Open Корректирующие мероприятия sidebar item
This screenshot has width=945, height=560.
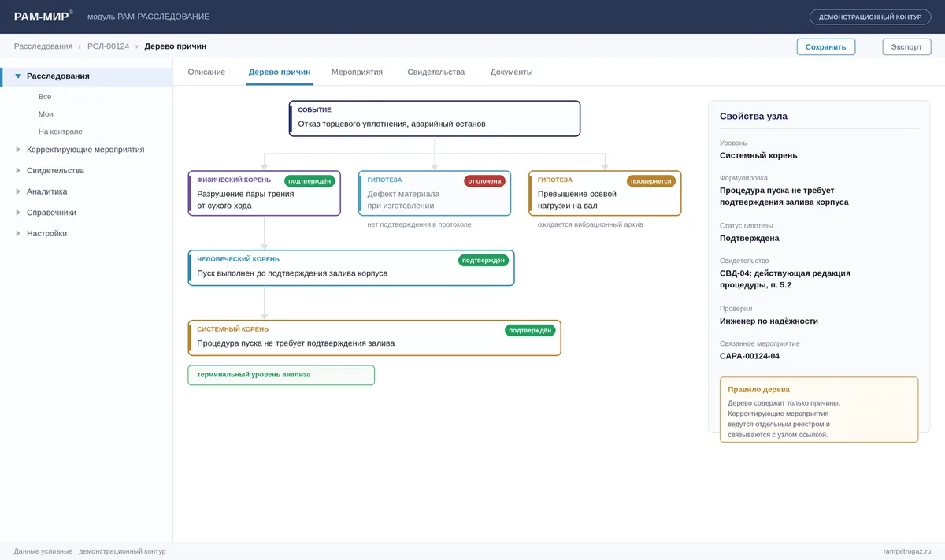[x=86, y=150]
